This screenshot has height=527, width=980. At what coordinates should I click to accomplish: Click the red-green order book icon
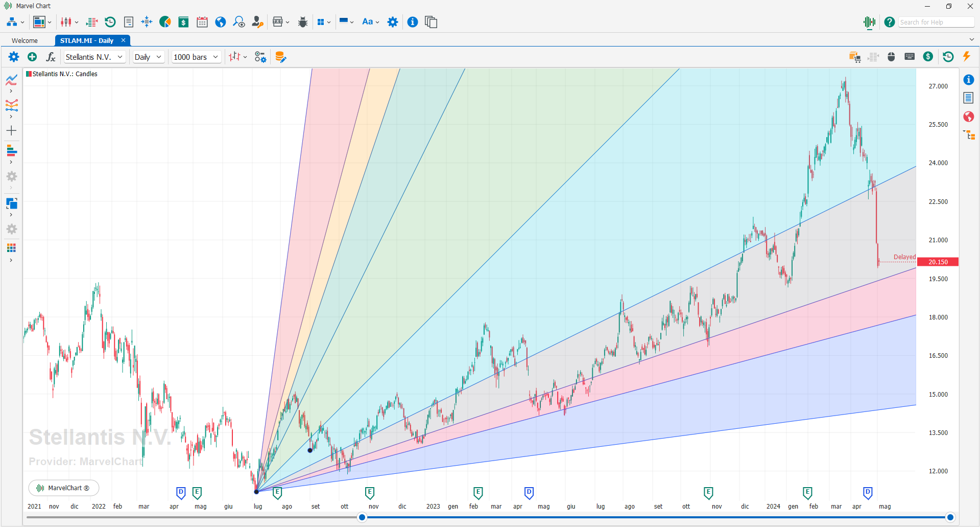point(92,22)
